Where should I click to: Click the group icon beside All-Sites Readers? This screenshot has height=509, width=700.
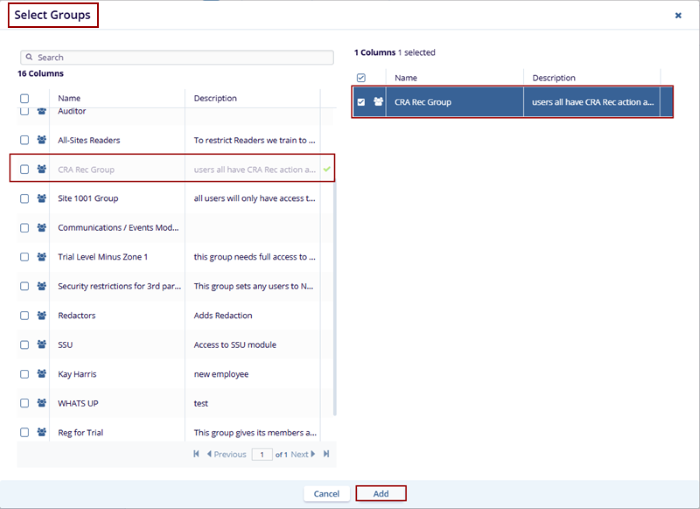tap(42, 141)
